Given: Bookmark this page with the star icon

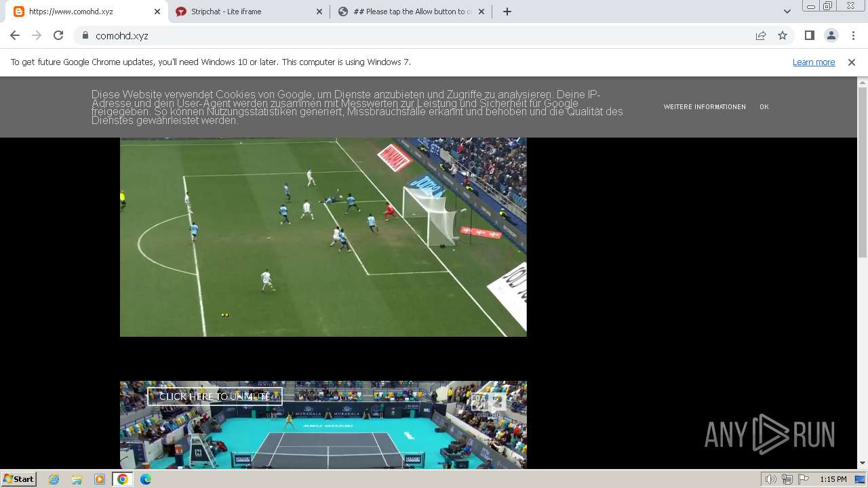Looking at the screenshot, I should pyautogui.click(x=783, y=35).
